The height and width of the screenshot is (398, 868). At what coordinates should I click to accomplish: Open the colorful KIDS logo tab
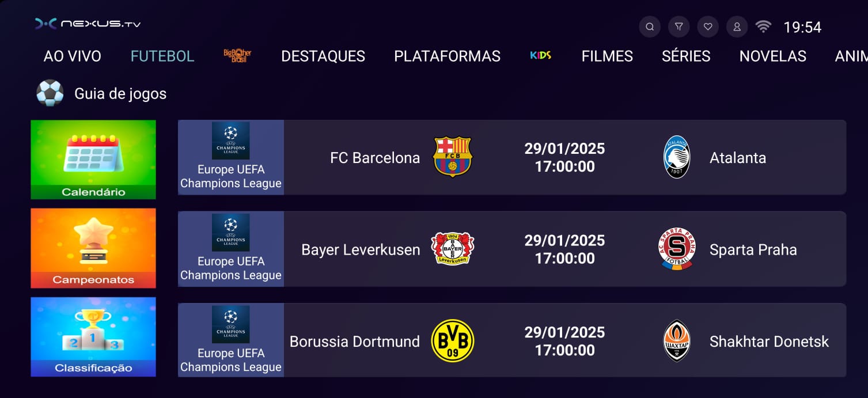541,55
